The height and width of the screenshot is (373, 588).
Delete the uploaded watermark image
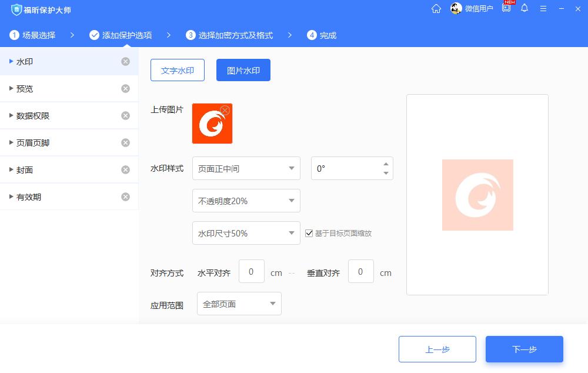[225, 109]
